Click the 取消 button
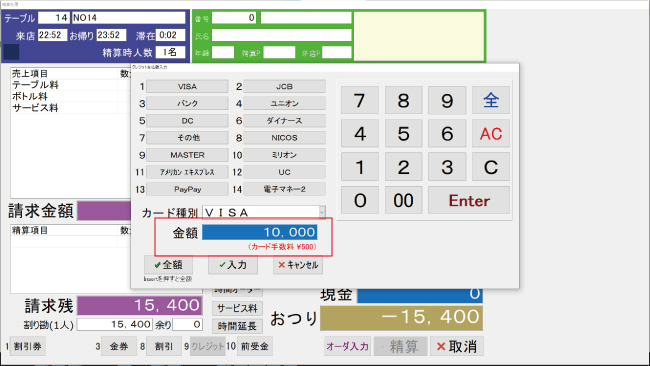 457,346
